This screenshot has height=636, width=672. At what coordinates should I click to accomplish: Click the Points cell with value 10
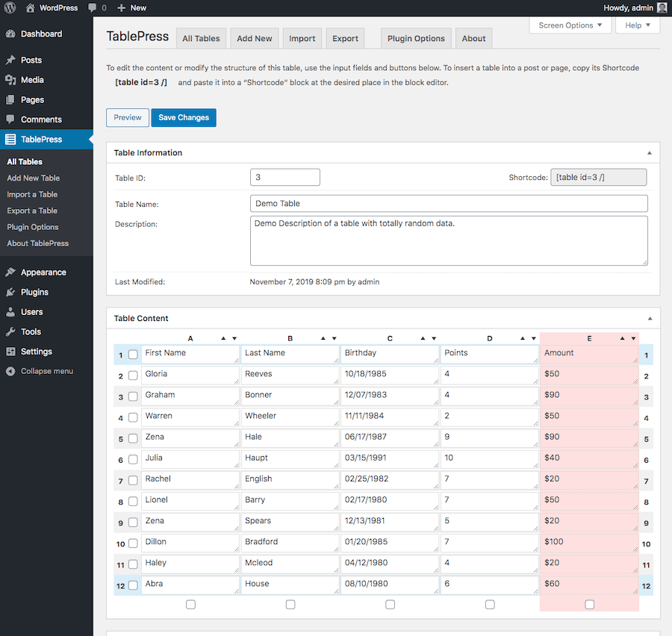click(490, 458)
